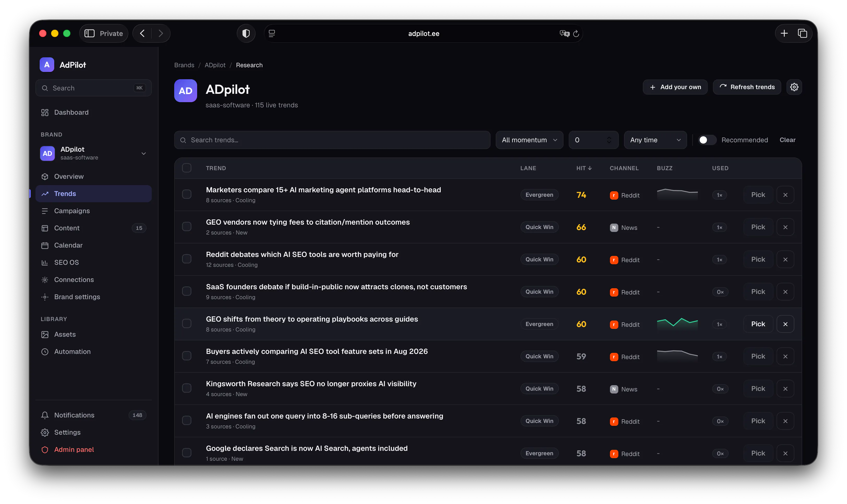Click the privacy shield icon
The height and width of the screenshot is (504, 847).
[246, 33]
